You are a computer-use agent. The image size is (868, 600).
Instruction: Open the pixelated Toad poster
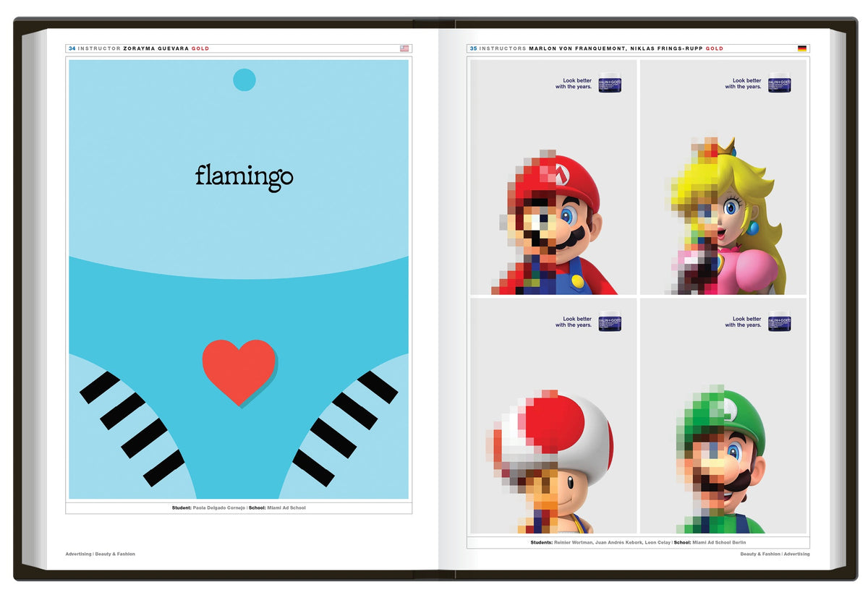click(553, 416)
